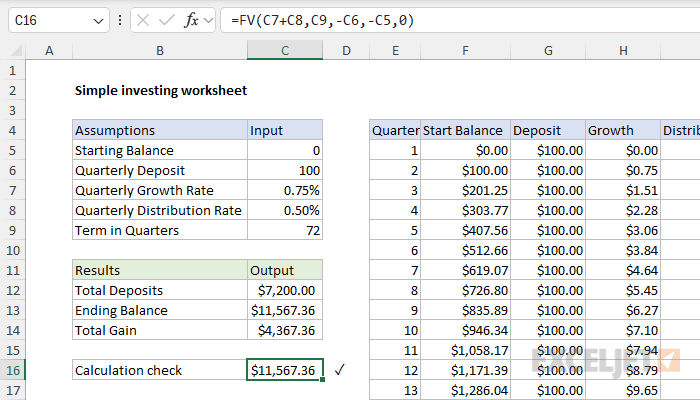The image size is (700, 400).
Task: Open the Name Box dropdown arrow
Action: click(98, 21)
